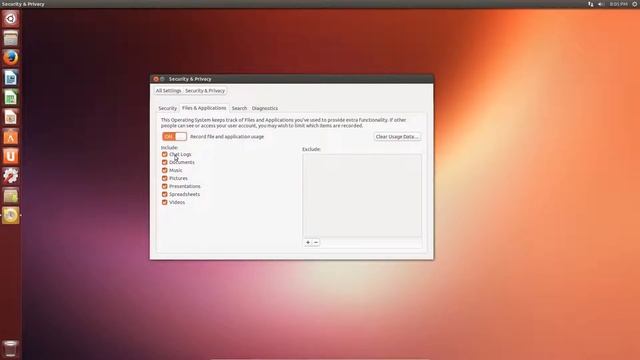The width and height of the screenshot is (640, 360).
Task: Switch to the Security tab
Action: [x=167, y=108]
